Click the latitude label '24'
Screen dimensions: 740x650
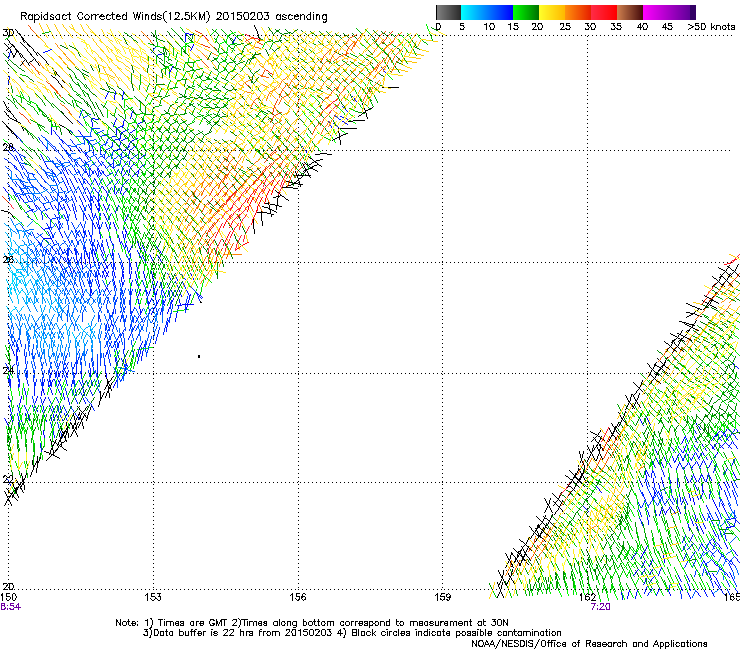[8, 370]
